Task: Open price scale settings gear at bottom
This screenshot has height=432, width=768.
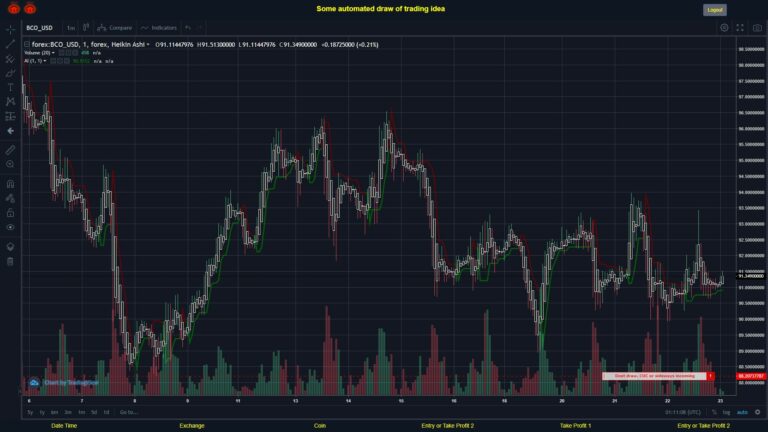Action: point(758,412)
